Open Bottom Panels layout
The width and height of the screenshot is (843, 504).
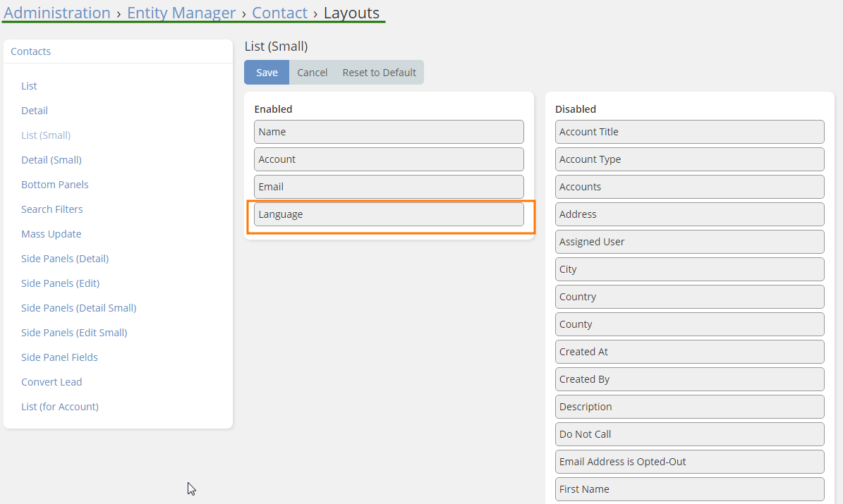(55, 185)
